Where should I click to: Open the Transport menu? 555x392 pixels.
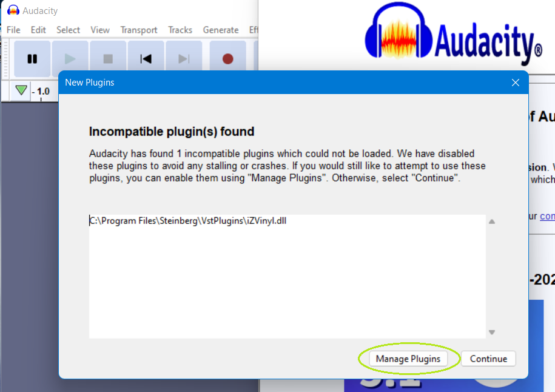tap(139, 30)
